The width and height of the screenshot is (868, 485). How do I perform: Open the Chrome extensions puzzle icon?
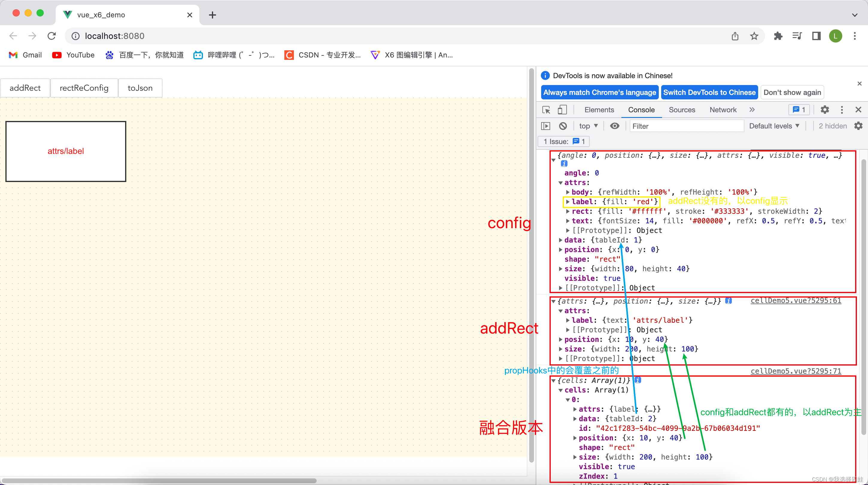click(x=778, y=36)
